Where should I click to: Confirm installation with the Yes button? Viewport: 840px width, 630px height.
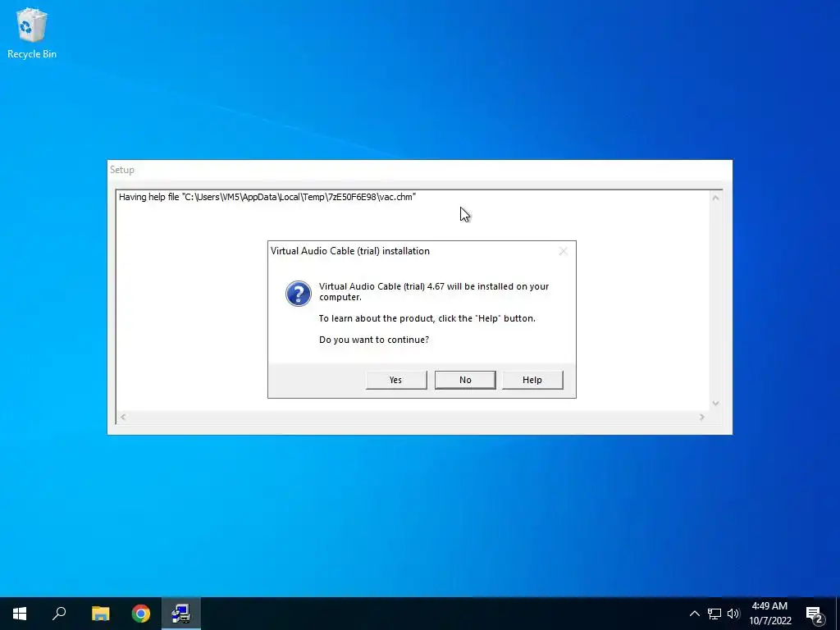click(x=396, y=380)
